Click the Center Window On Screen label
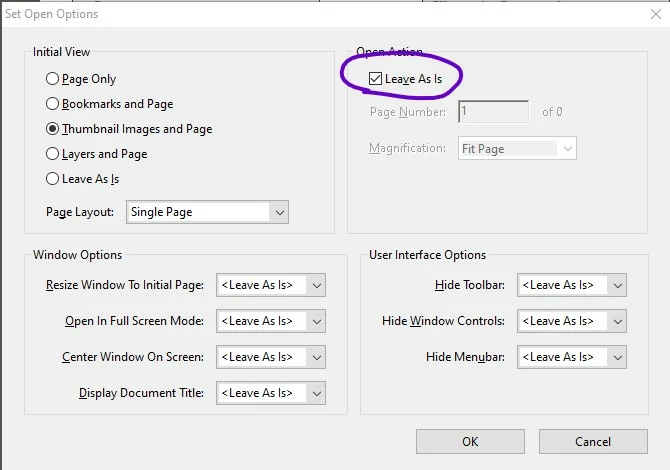The image size is (670, 470). pyautogui.click(x=133, y=357)
